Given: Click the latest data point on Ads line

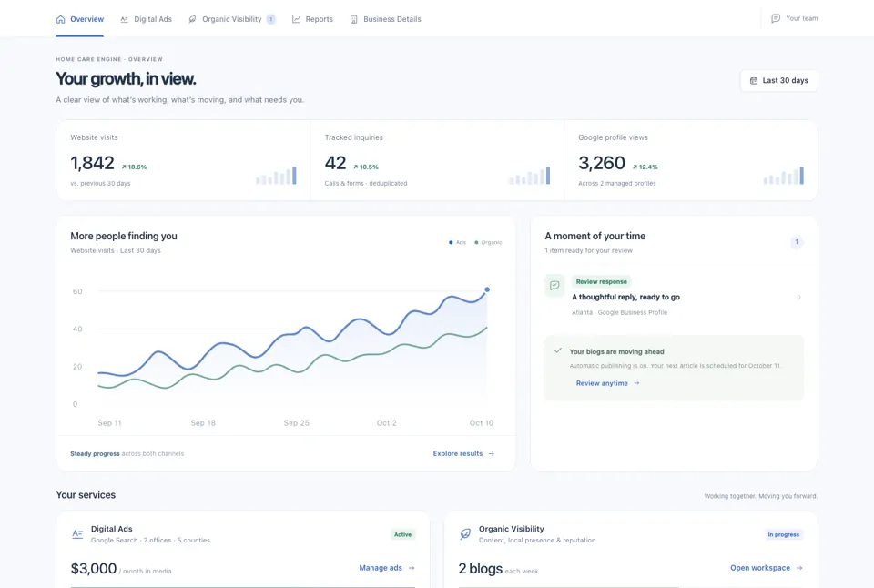Looking at the screenshot, I should click(x=487, y=289).
